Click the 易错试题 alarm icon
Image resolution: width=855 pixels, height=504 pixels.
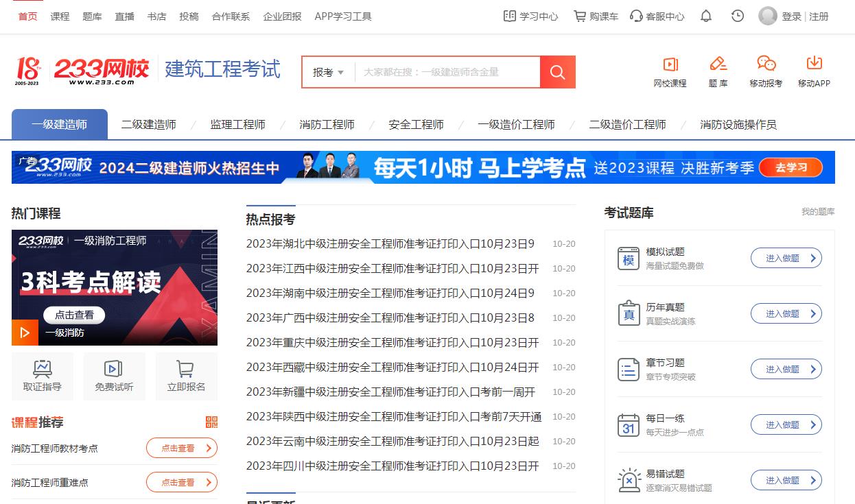(629, 480)
